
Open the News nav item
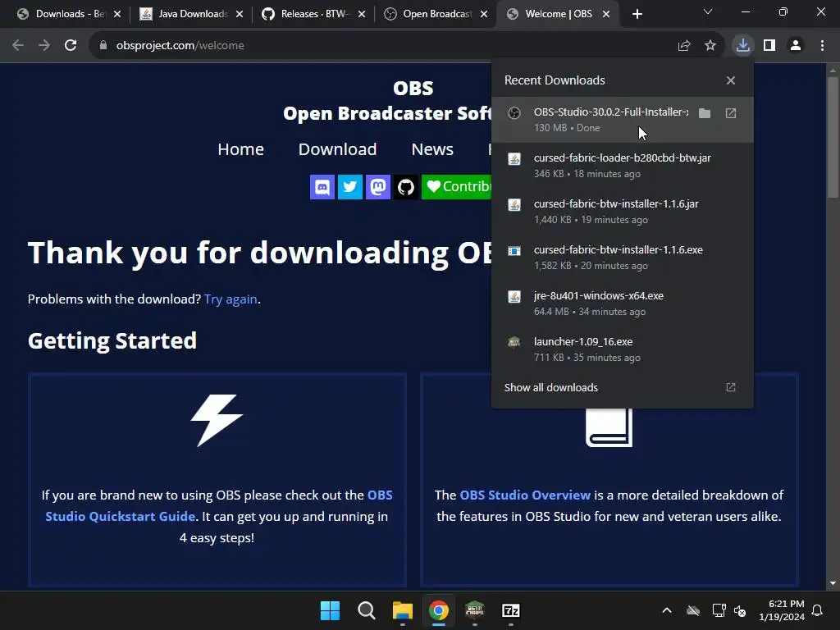coord(432,149)
